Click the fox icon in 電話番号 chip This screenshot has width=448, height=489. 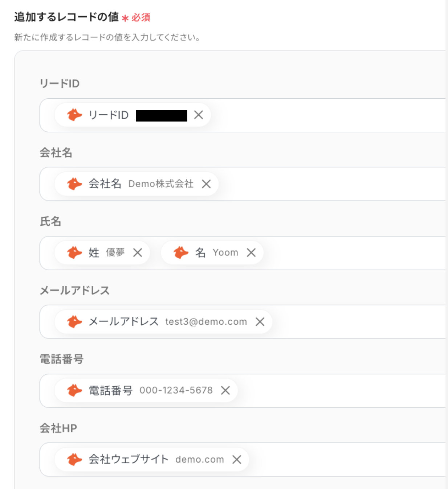(x=74, y=390)
